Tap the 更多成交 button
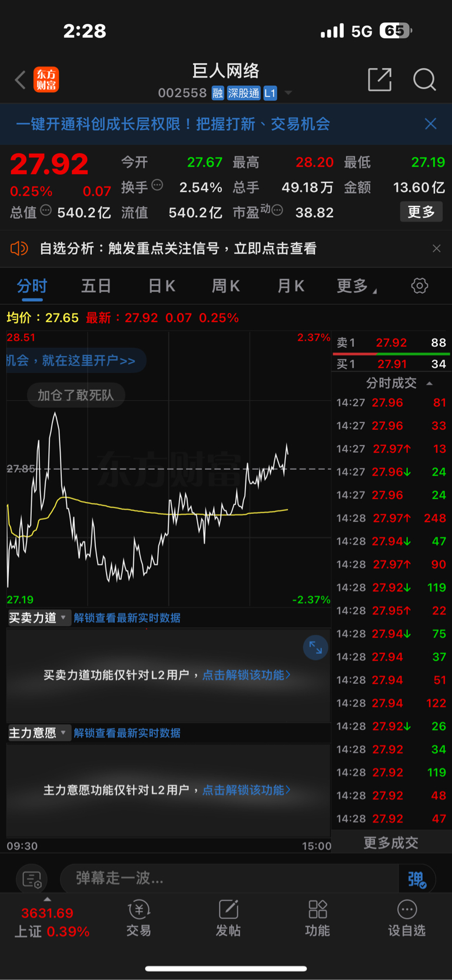The height and width of the screenshot is (980, 452). pyautogui.click(x=391, y=843)
